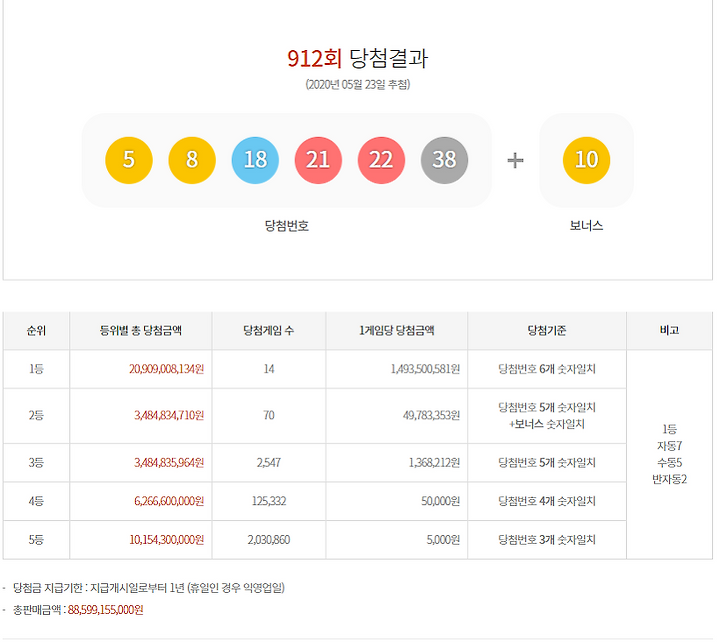Click the 등위별 총 당첨금액 column header
720x642 pixels.
(x=141, y=331)
